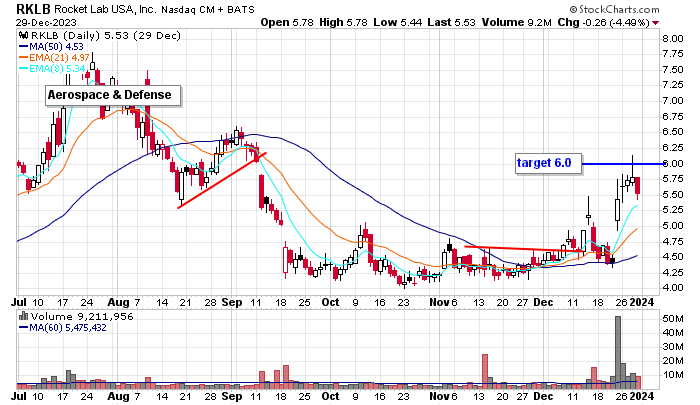Select the Open 5.78 value
Image resolution: width=700 pixels, height=405 pixels.
(287, 22)
